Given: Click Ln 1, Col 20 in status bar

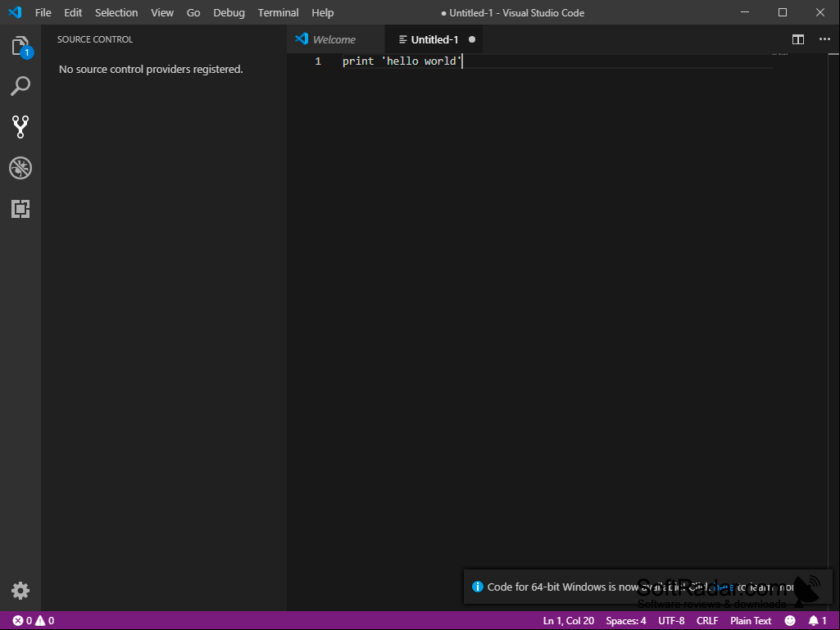Looking at the screenshot, I should tap(569, 621).
